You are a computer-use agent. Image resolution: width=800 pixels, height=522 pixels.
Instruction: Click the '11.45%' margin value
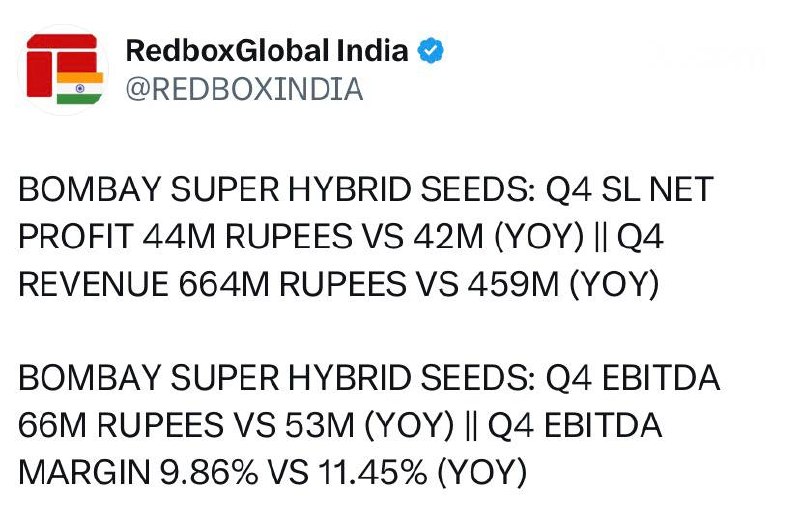point(373,473)
